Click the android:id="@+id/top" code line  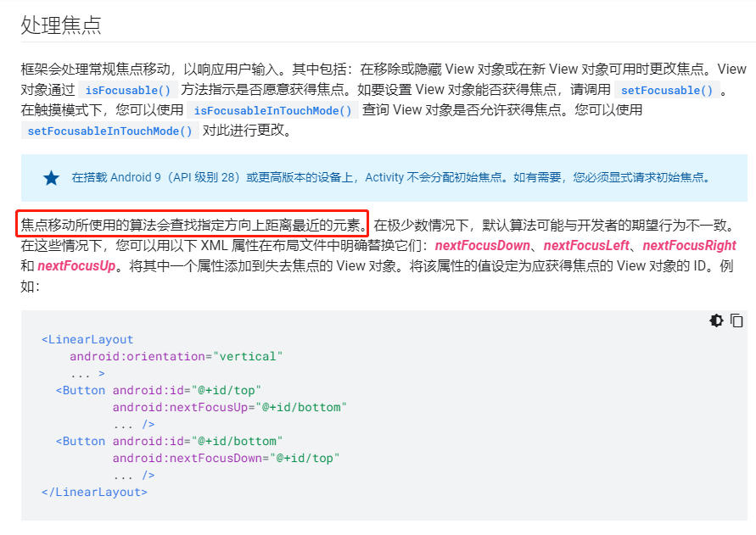[x=187, y=390]
